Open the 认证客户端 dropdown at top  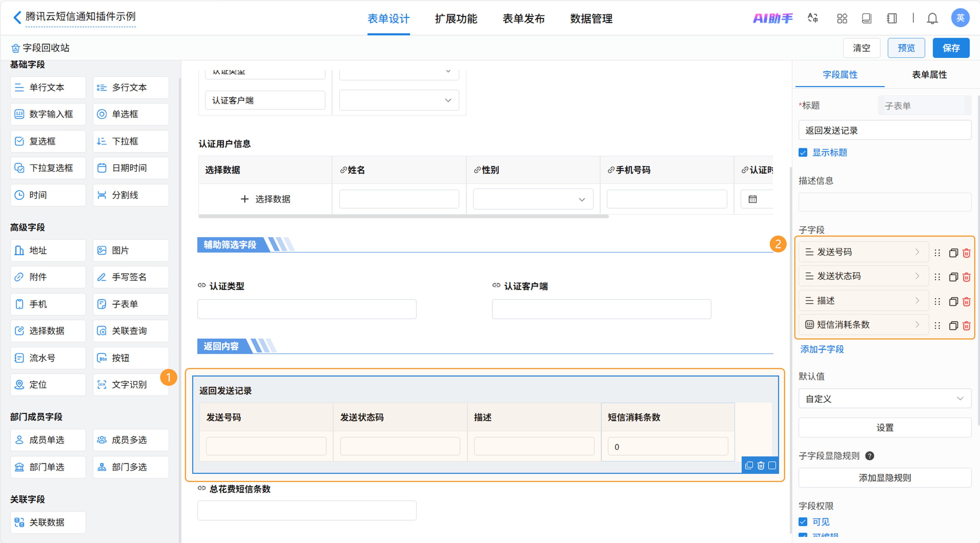(x=399, y=100)
